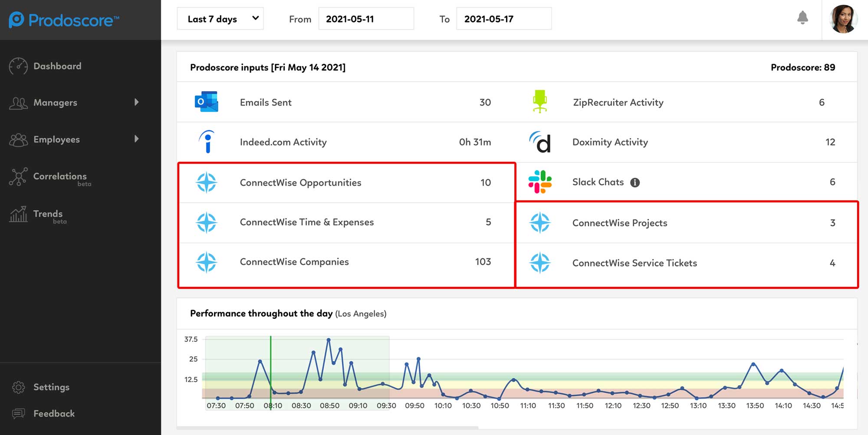Click the To date field
Image resolution: width=868 pixels, height=435 pixels.
pyautogui.click(x=504, y=19)
